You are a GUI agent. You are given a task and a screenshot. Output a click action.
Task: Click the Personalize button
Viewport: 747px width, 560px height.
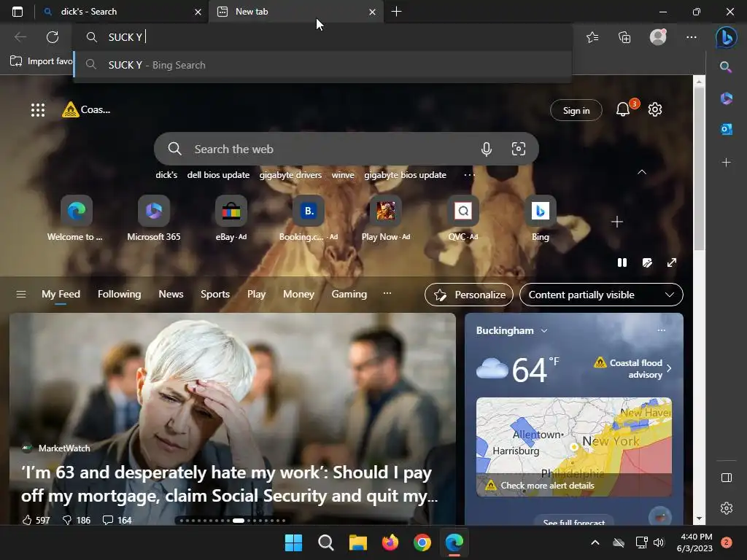click(469, 295)
